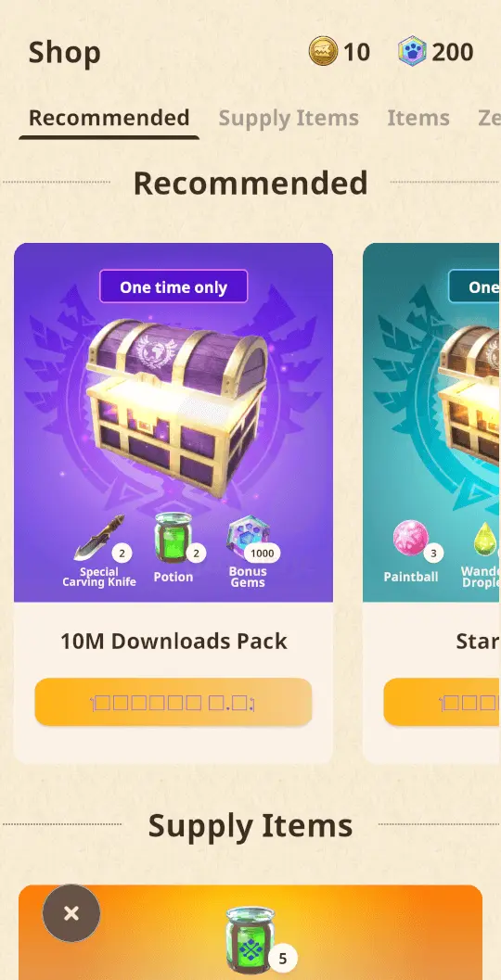Screen dimensions: 501x980
Task: Go to the Items tab
Action: (417, 118)
